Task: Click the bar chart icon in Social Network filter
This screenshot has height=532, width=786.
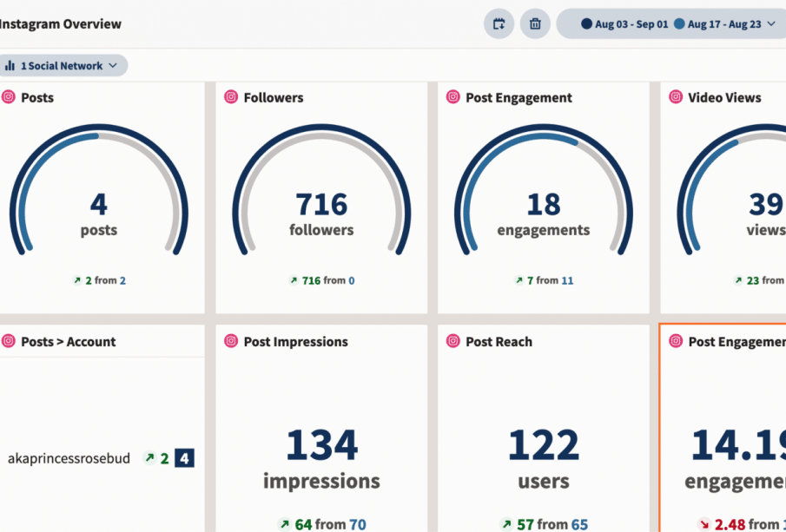Action: coord(10,66)
